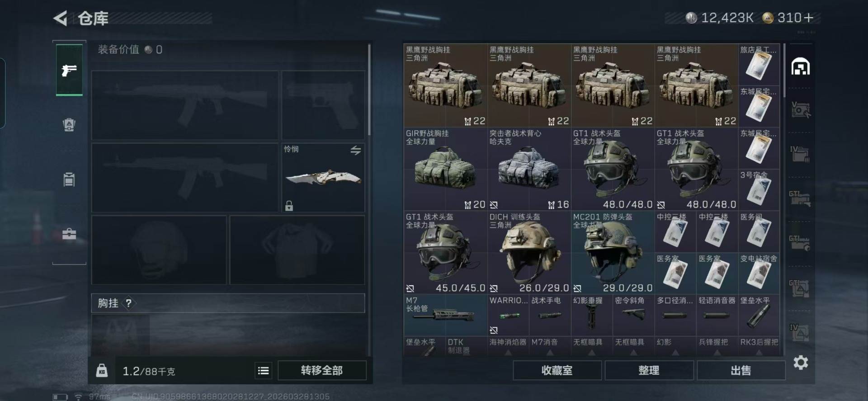Select the 突击者战术背心 vest item
The image size is (868, 401).
click(529, 169)
